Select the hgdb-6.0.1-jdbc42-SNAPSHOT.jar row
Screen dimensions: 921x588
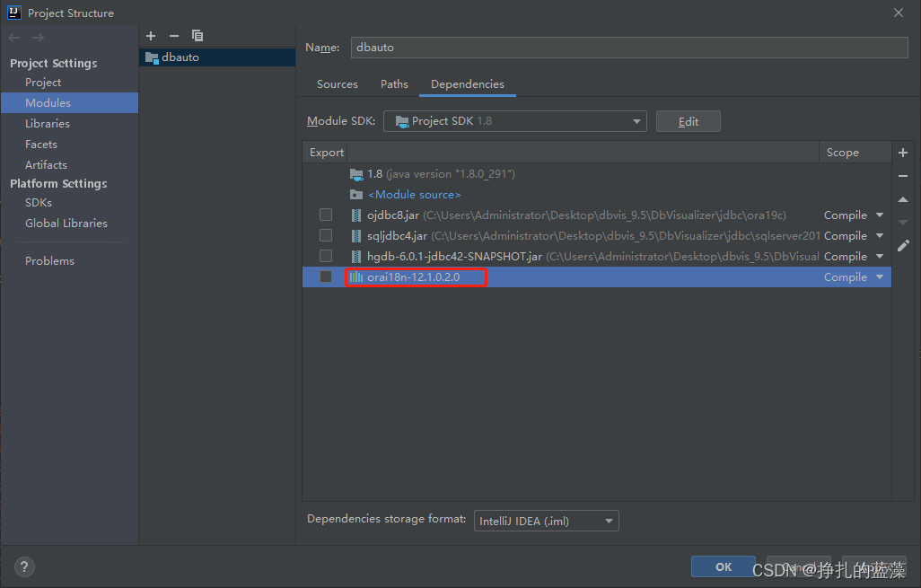tap(597, 257)
